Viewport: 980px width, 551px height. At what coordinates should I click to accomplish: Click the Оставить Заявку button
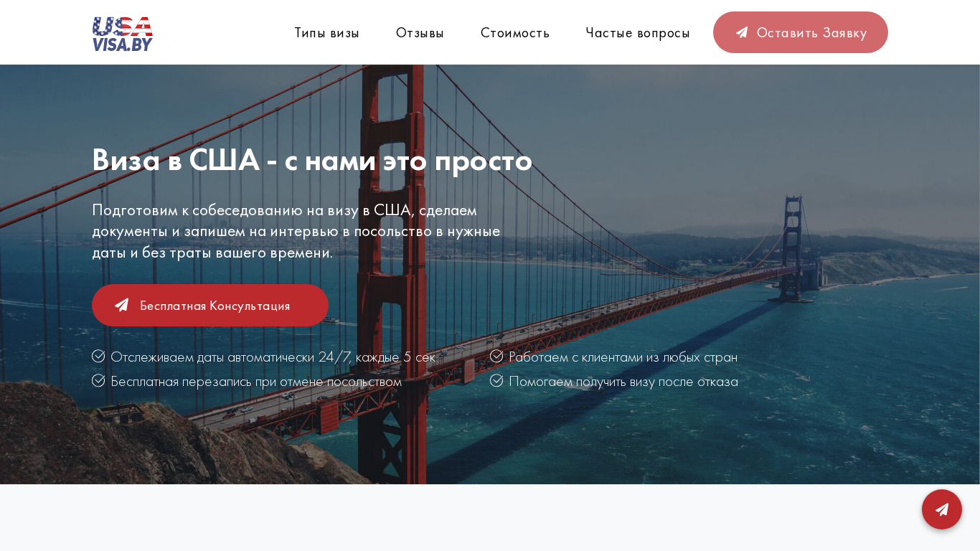(x=801, y=32)
